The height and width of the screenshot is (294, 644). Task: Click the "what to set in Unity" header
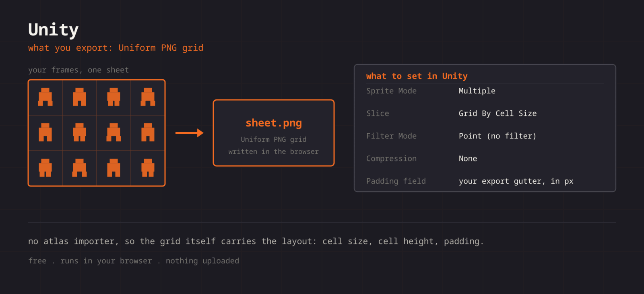[417, 76]
